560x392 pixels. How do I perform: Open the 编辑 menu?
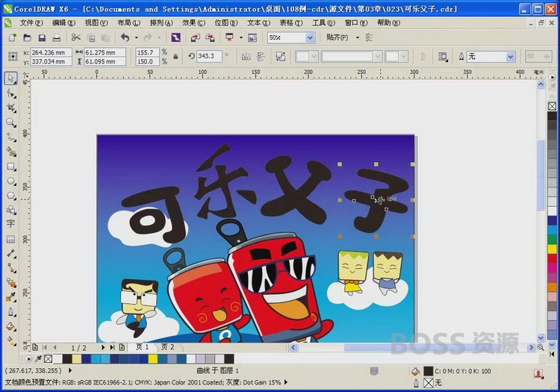(x=64, y=23)
